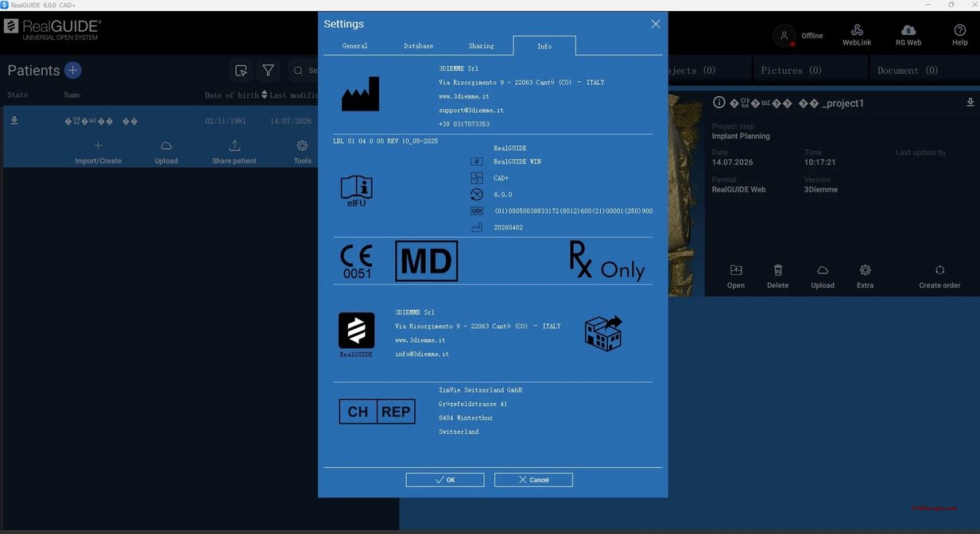Open the eIFU instructions icon
Screen dimensions: 980x534
(x=356, y=192)
